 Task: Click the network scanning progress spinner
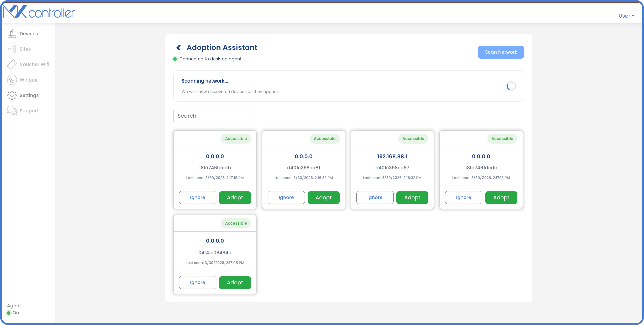[x=511, y=86]
